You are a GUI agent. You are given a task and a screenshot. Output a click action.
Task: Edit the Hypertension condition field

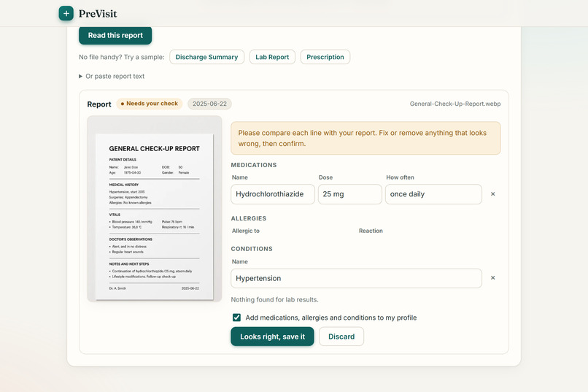356,278
